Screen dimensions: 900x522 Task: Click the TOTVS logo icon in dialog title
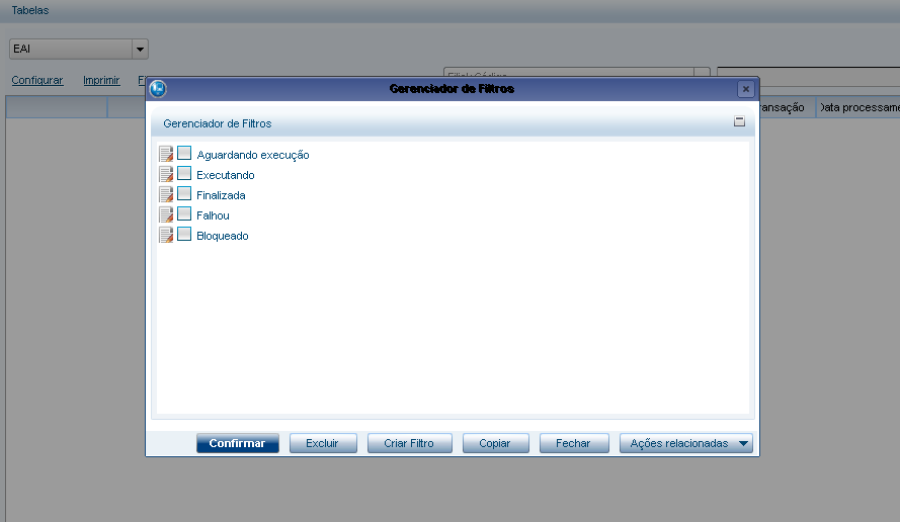158,89
